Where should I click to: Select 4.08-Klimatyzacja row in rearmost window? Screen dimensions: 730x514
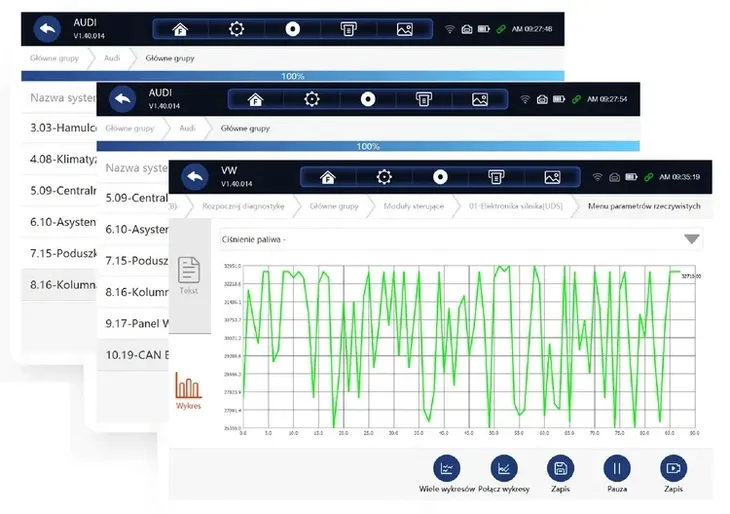(x=59, y=159)
